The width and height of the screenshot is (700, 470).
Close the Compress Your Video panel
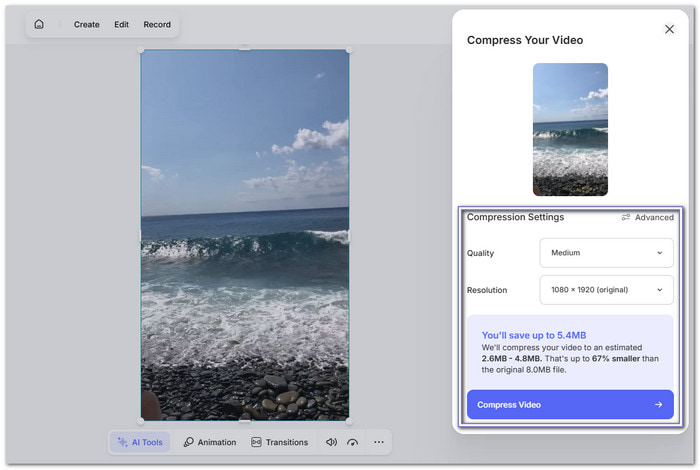[669, 29]
